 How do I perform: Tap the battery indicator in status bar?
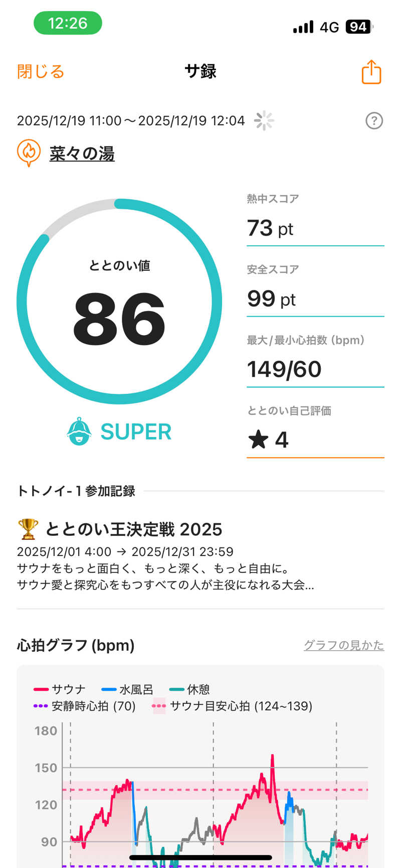coord(359,27)
